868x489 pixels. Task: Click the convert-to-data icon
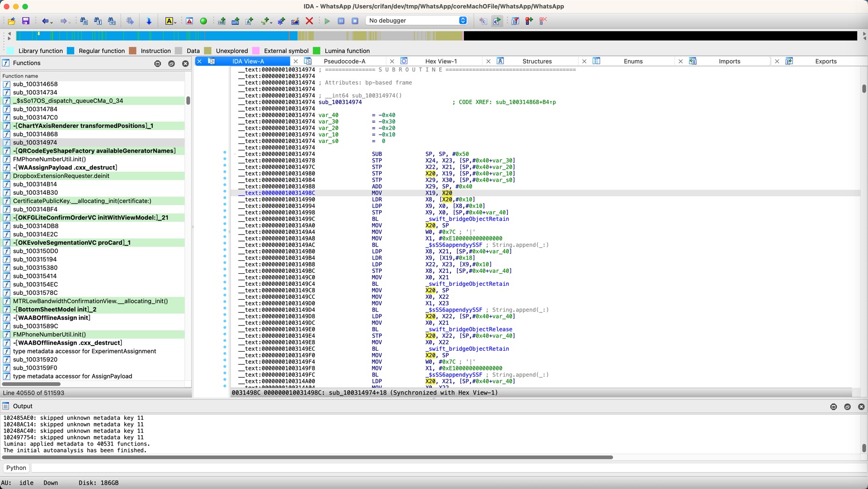pyautogui.click(x=236, y=21)
